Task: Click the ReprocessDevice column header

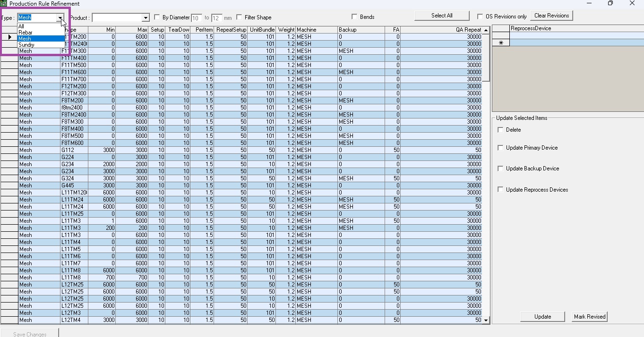Action: tap(576, 28)
